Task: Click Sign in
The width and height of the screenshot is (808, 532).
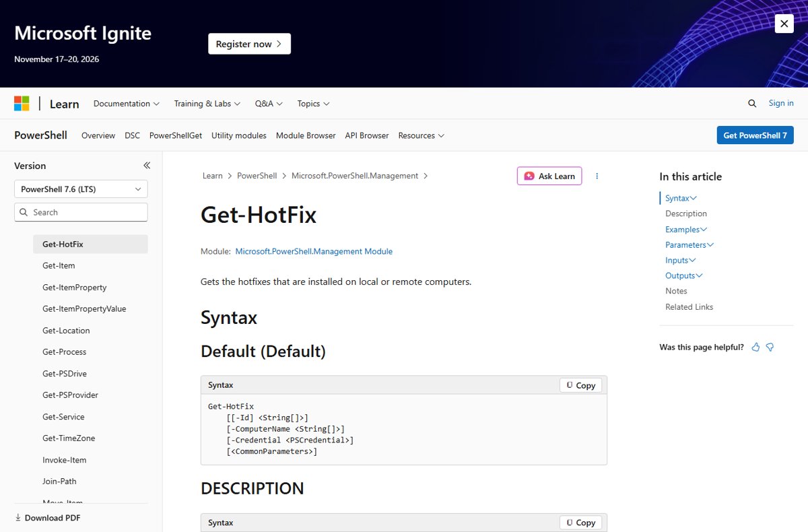Action: point(781,103)
